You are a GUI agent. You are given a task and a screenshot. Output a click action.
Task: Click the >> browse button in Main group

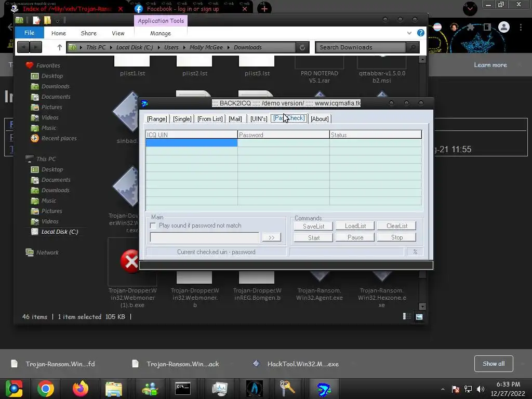271,237
